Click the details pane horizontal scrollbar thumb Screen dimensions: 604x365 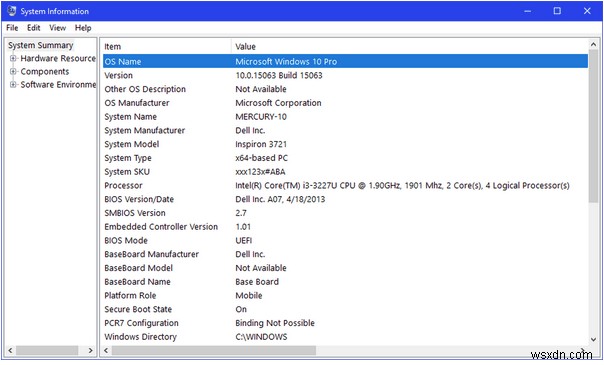click(x=214, y=351)
